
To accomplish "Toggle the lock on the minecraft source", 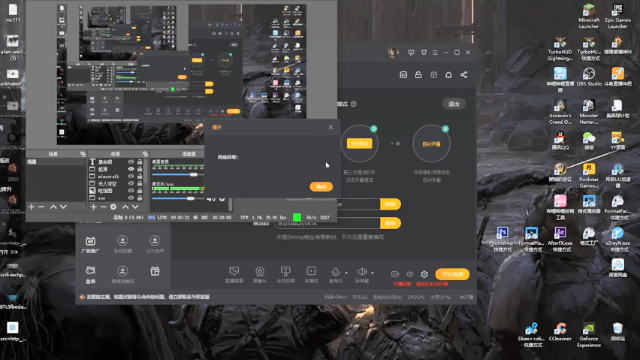I will pyautogui.click(x=140, y=176).
